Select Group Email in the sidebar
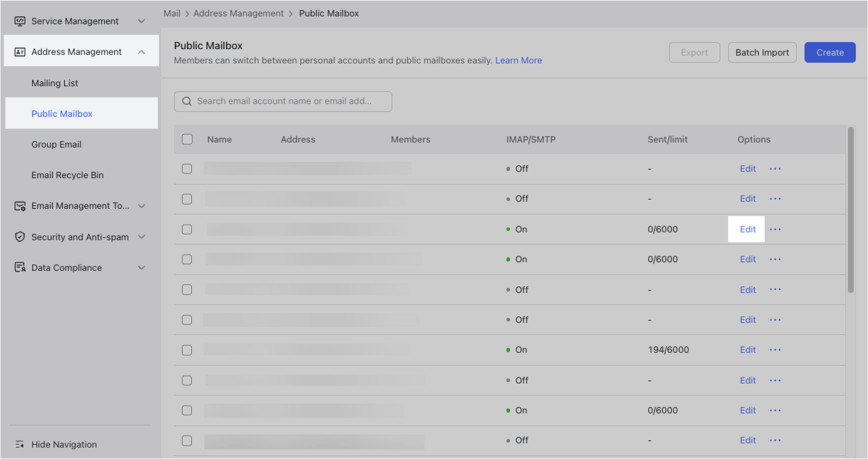Image resolution: width=868 pixels, height=459 pixels. [56, 144]
